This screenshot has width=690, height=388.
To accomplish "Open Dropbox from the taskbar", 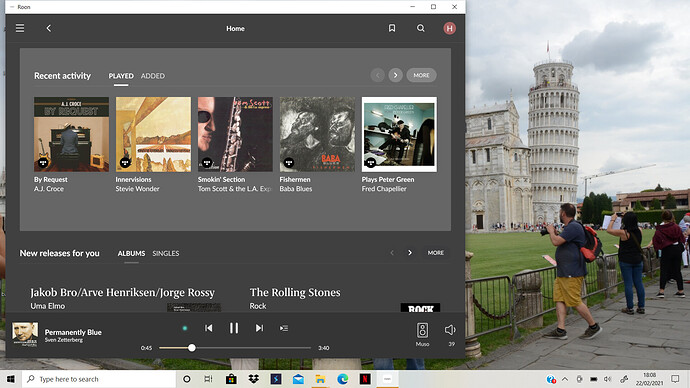I will coord(253,379).
